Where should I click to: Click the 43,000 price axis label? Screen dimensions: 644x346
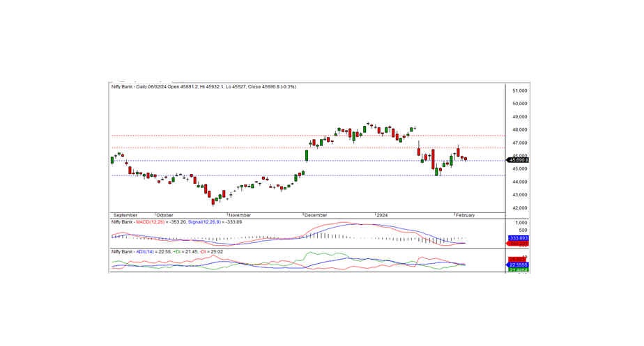(x=519, y=195)
